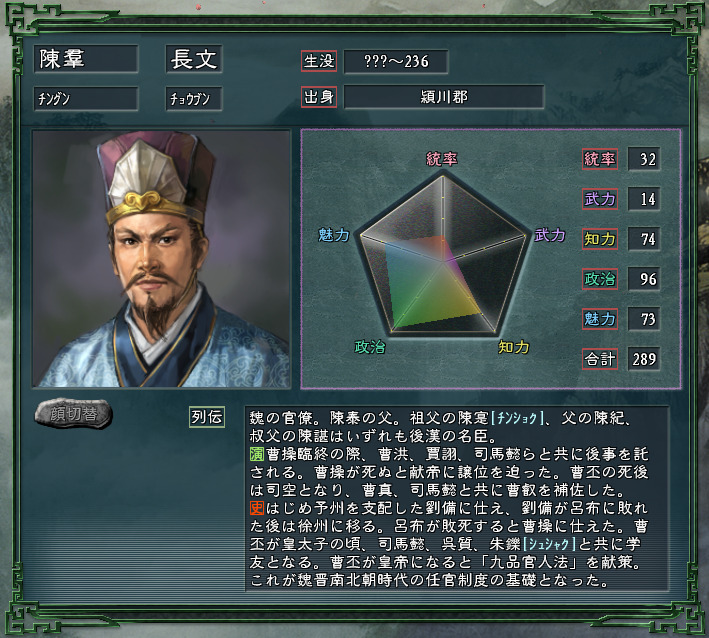The width and height of the screenshot is (709, 638).
Task: Select the 魅力 stat label on right
Action: pyautogui.click(x=600, y=319)
